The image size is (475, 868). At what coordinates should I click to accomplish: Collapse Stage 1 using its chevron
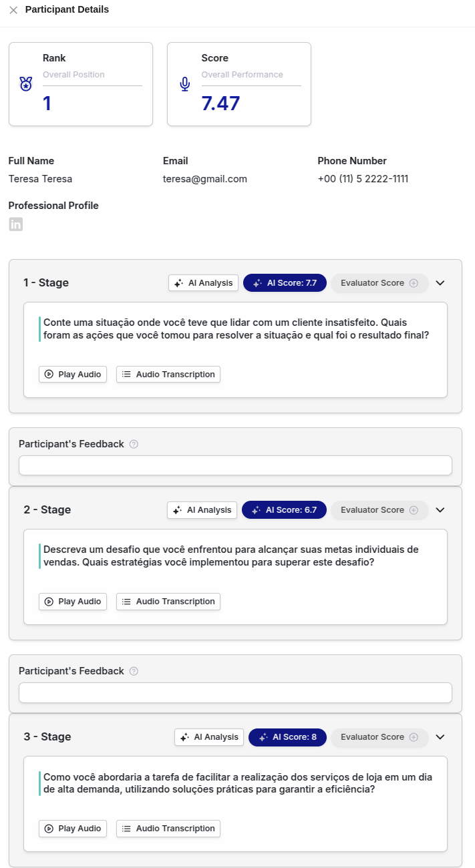click(440, 283)
